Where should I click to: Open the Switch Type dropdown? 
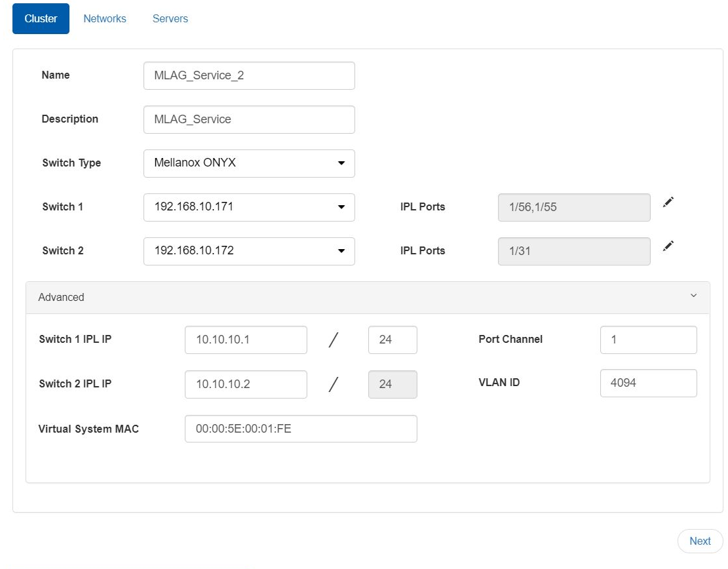pos(249,163)
